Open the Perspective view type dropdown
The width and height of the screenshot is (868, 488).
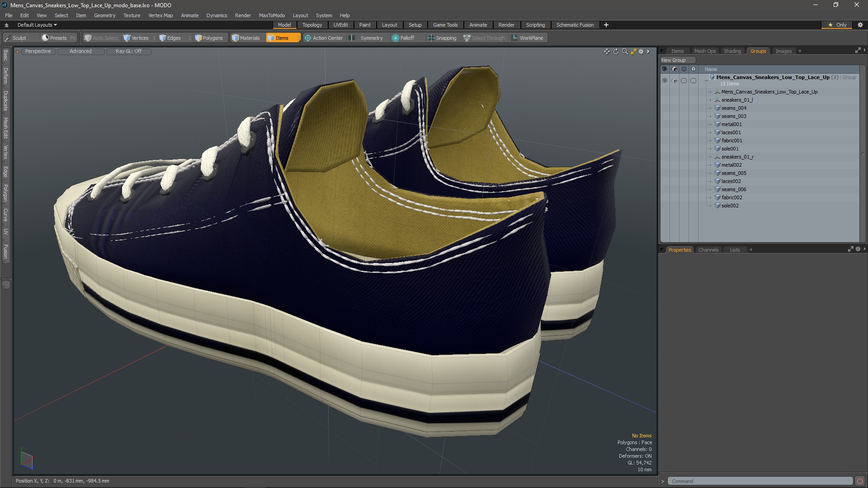38,52
